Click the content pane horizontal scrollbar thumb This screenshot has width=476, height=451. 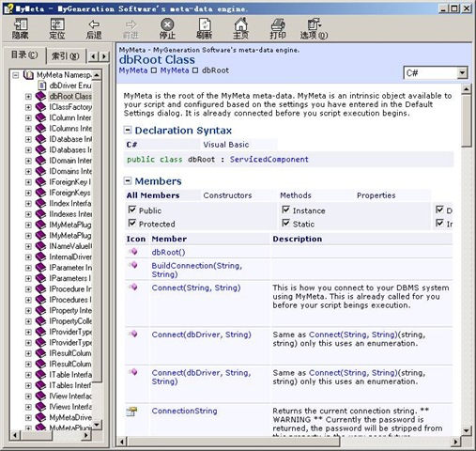click(x=233, y=442)
